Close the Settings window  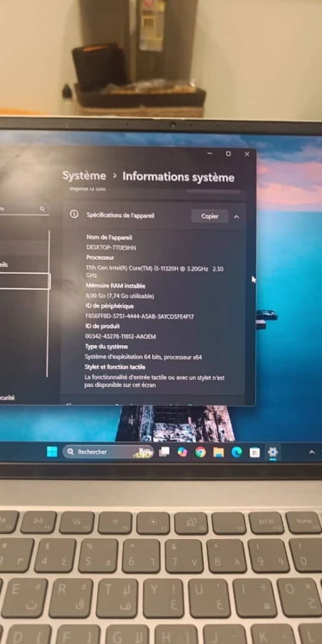[x=247, y=154]
